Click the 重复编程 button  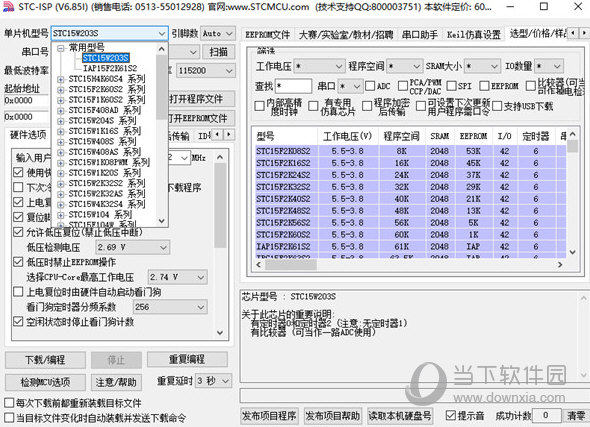pyautogui.click(x=187, y=359)
